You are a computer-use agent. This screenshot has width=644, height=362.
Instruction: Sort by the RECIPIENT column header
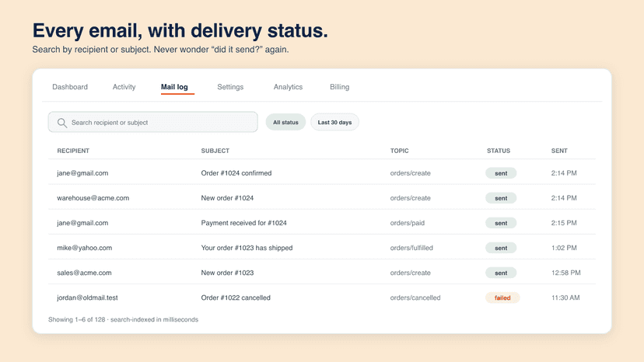coord(73,151)
